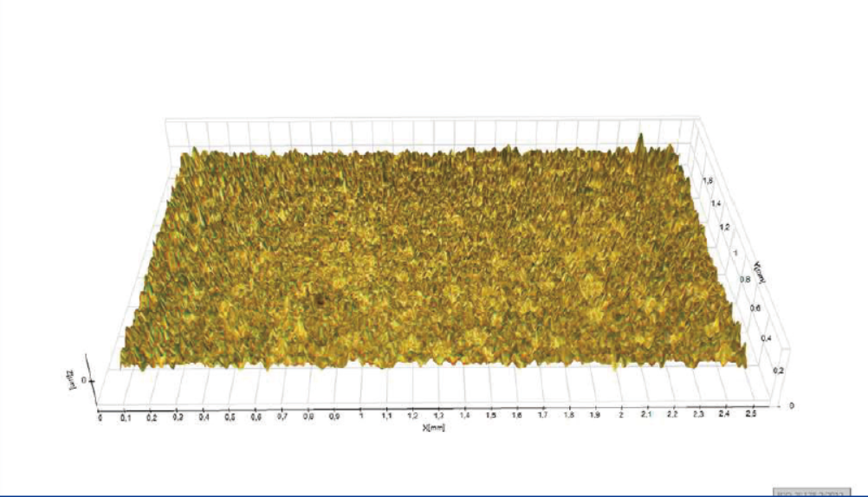Click the X axis tick labeled 1
The height and width of the screenshot is (497, 868).
[360, 416]
